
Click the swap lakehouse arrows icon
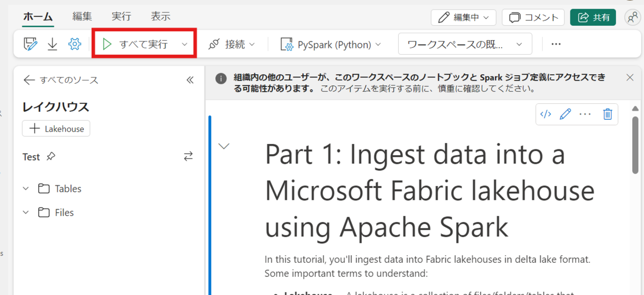pyautogui.click(x=188, y=156)
